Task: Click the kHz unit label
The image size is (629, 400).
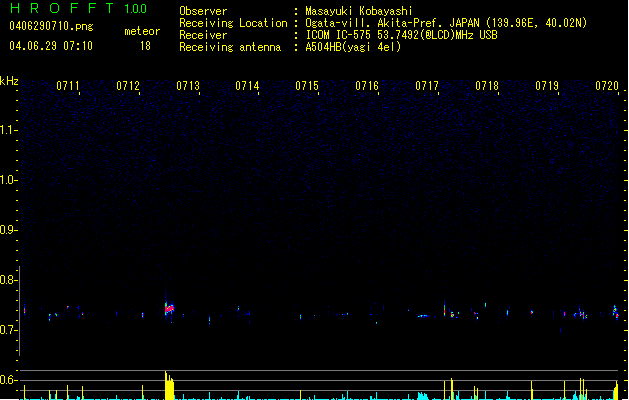Action: pos(9,81)
